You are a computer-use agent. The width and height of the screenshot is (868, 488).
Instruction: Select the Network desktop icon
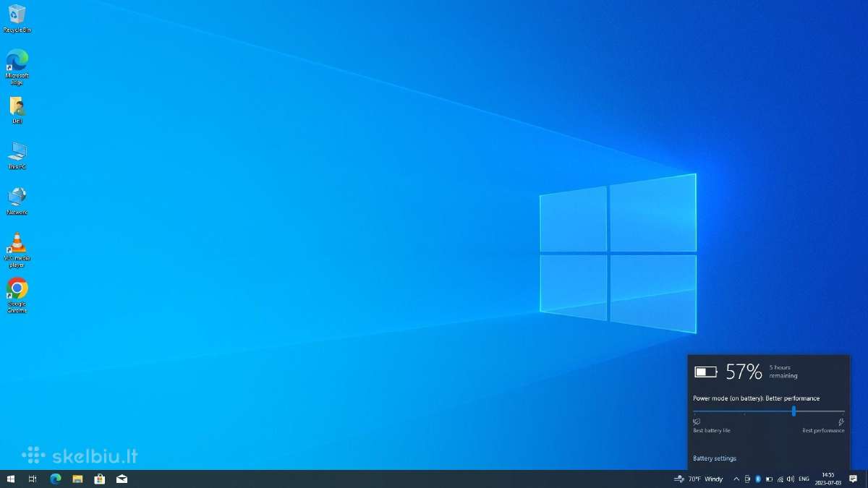point(17,201)
